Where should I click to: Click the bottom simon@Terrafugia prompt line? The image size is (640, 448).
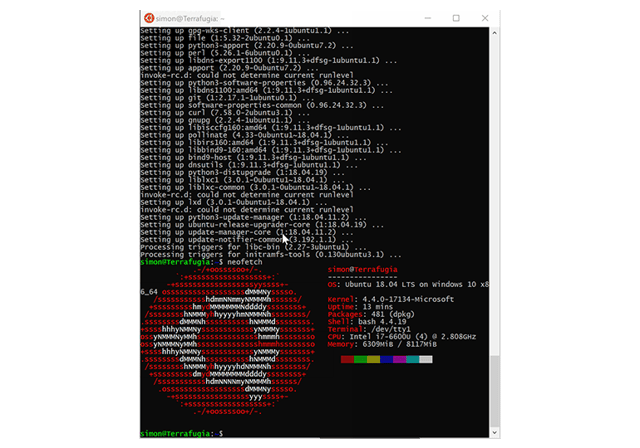point(181,433)
